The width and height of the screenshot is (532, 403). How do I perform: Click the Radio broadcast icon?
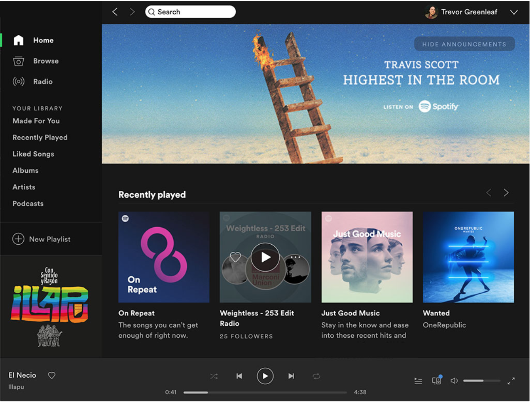[x=18, y=81]
